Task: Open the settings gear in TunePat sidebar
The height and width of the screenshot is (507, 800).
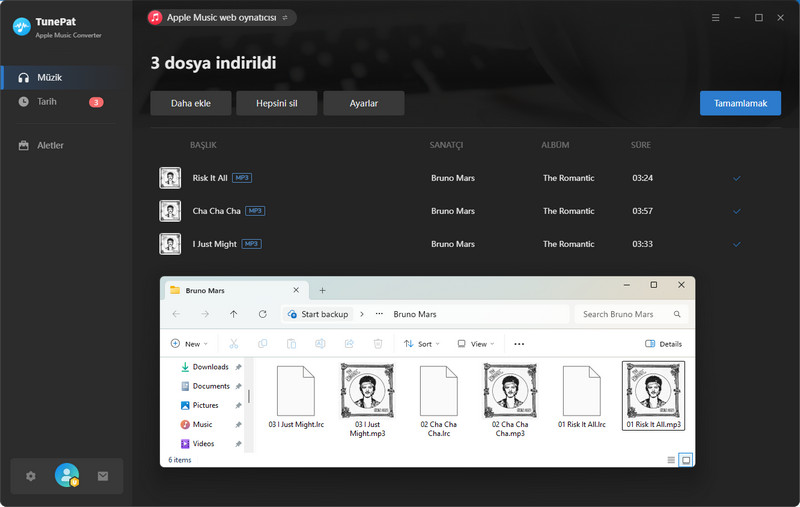Action: point(31,476)
